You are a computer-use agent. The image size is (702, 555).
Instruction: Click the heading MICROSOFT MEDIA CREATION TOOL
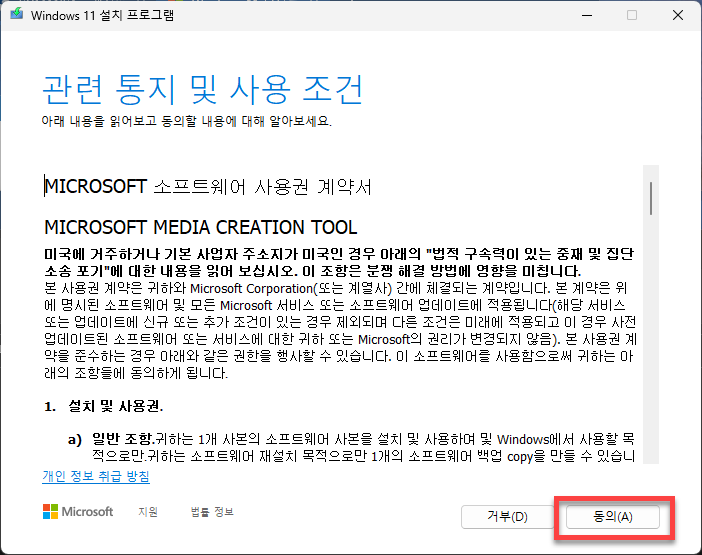pos(201,227)
